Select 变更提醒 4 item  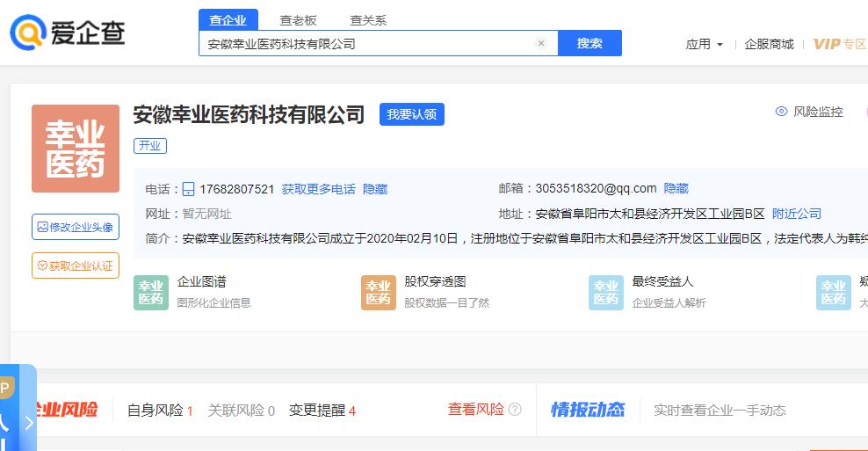click(322, 411)
